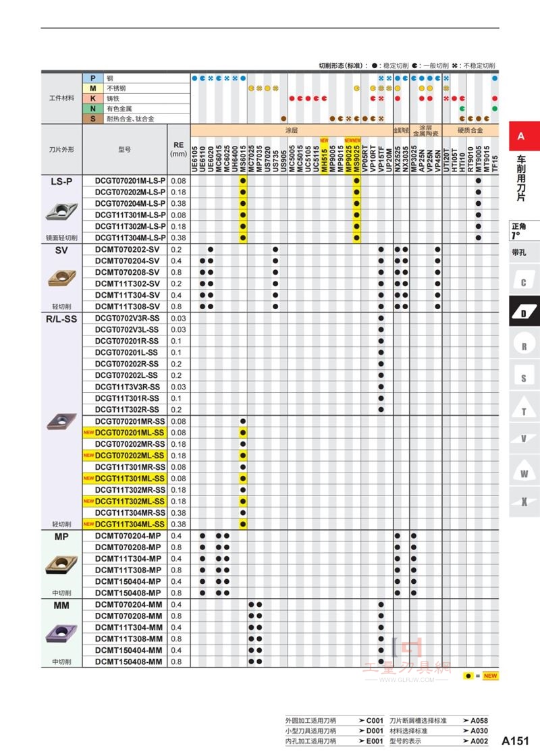Click the "切削形态(标准)" legend text
540x756 pixels.
[342, 65]
